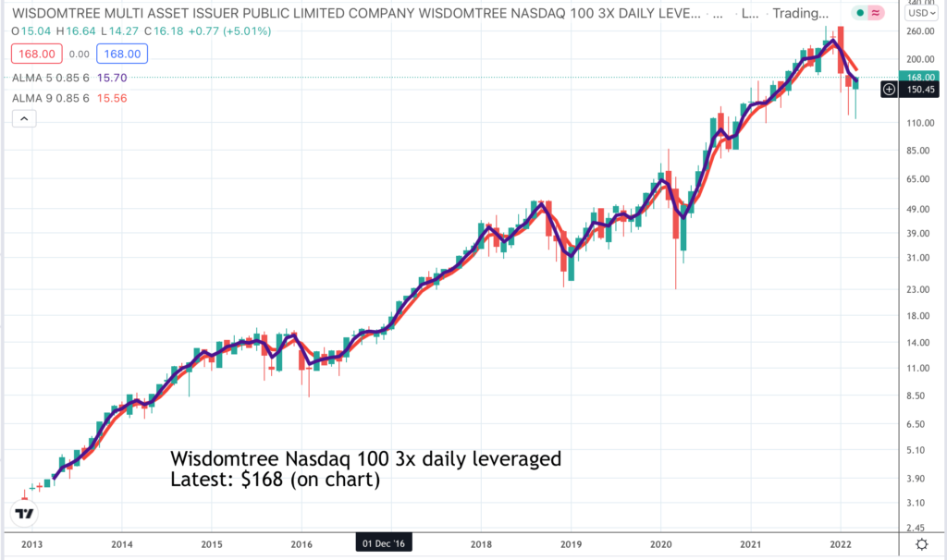Click the 2022 label on time axis
The image size is (947, 560).
841,544
